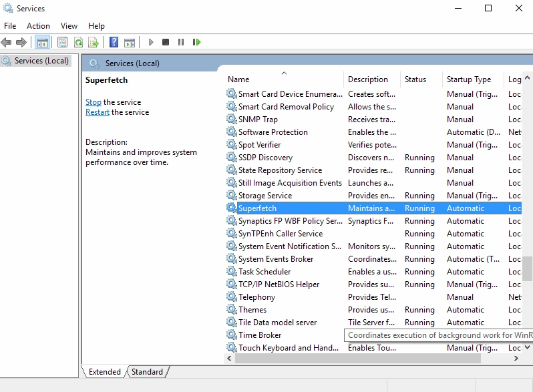Viewport: 533px width, 392px height.
Task: Switch to the Standard tab
Action: (147, 371)
